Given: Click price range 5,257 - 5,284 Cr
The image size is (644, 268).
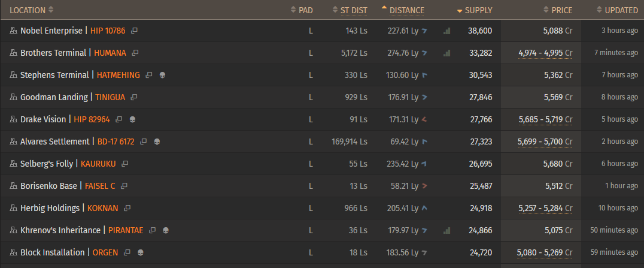Looking at the screenshot, I should [x=545, y=208].
